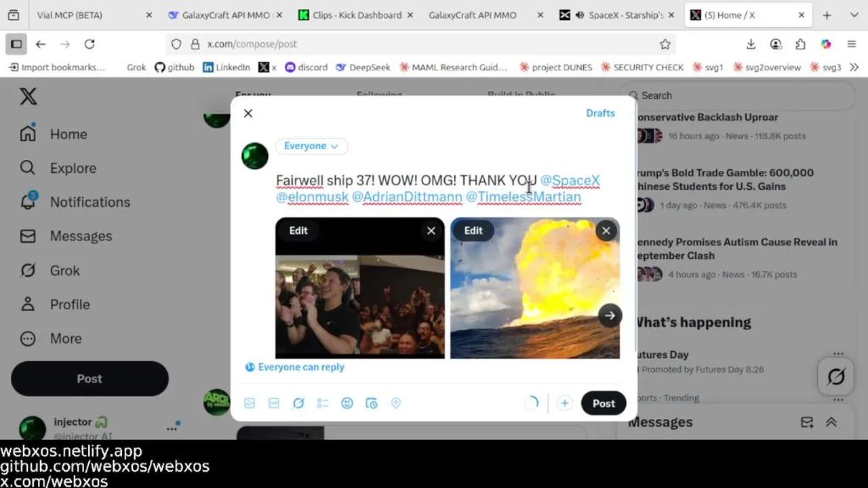Add media icon in compose toolbar

point(250,403)
